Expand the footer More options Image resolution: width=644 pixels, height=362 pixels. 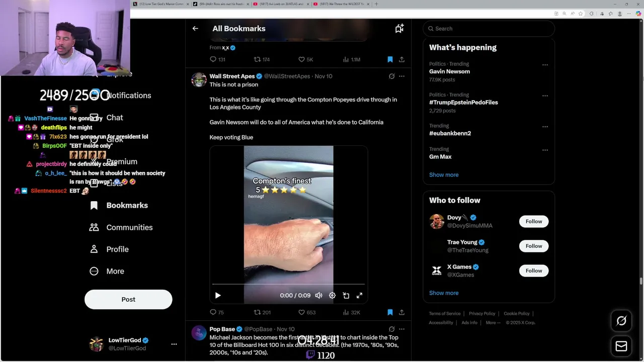[493, 323]
